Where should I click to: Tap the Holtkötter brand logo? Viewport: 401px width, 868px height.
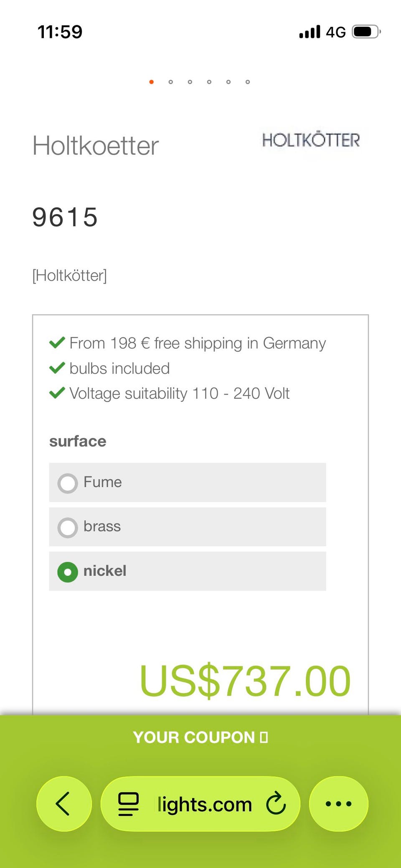(311, 140)
